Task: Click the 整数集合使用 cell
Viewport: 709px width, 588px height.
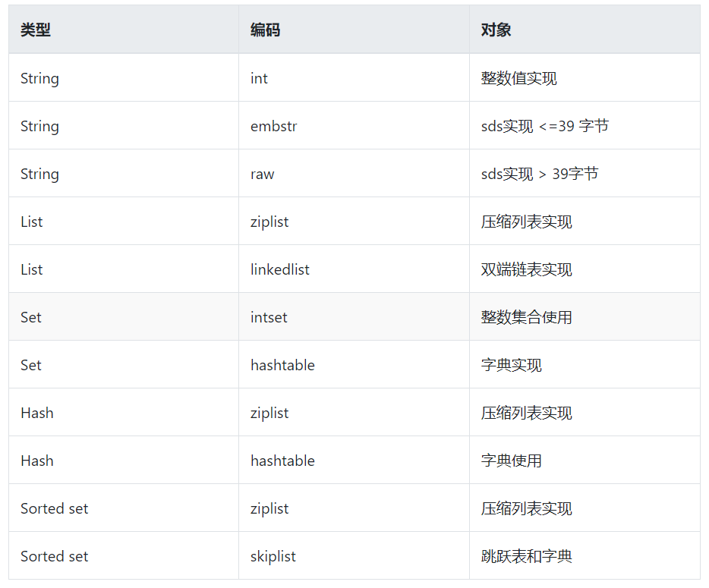Action: 526,317
